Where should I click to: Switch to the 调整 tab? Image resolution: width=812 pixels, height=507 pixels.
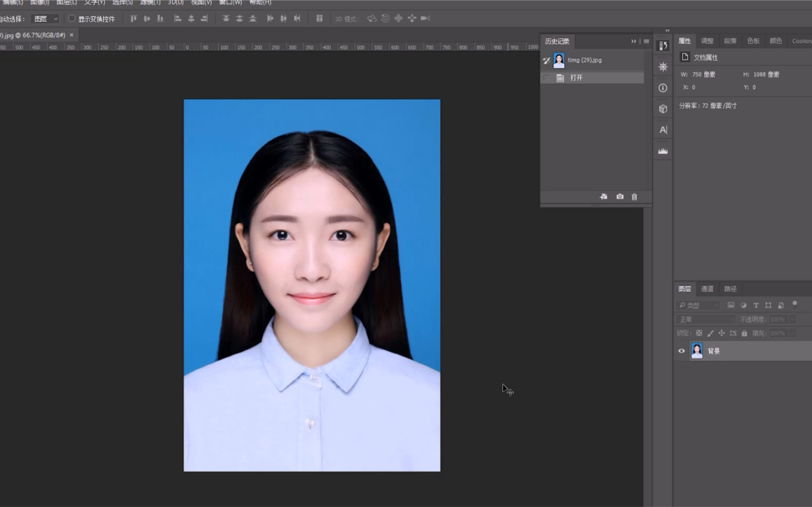pyautogui.click(x=707, y=41)
